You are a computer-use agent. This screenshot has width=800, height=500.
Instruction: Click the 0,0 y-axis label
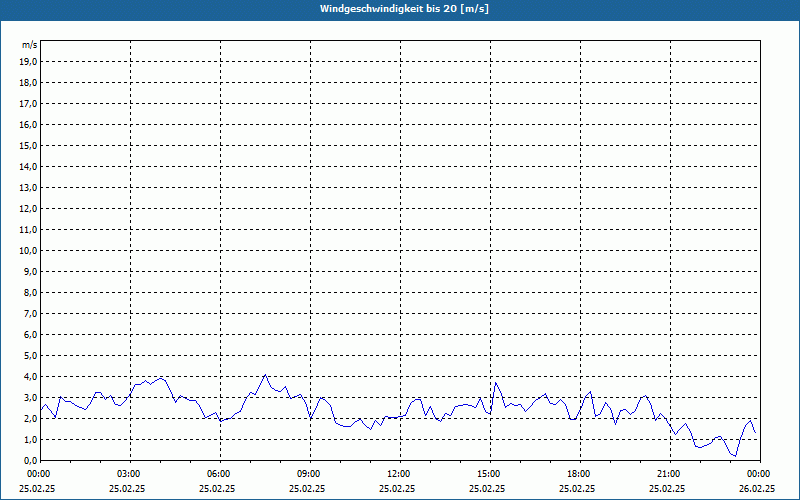click(31, 461)
